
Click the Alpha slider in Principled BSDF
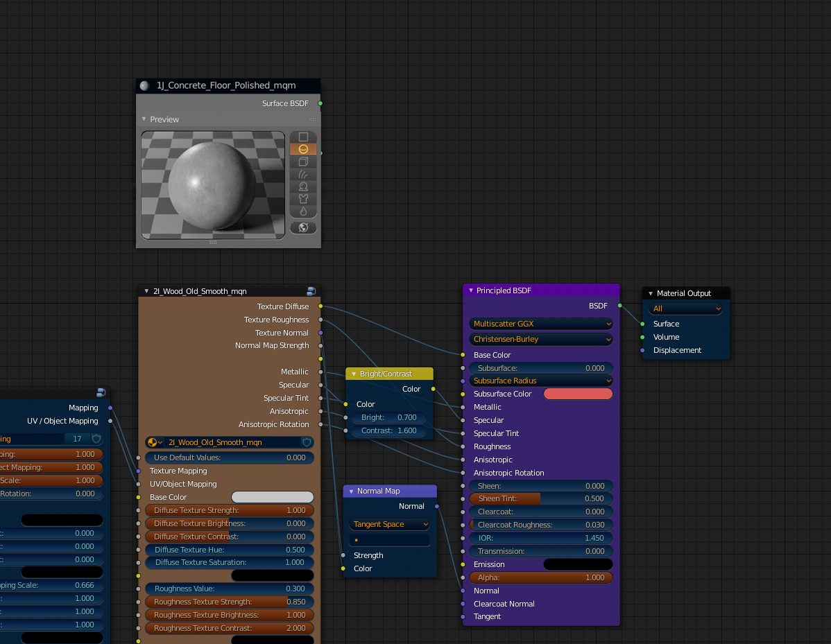(540, 578)
